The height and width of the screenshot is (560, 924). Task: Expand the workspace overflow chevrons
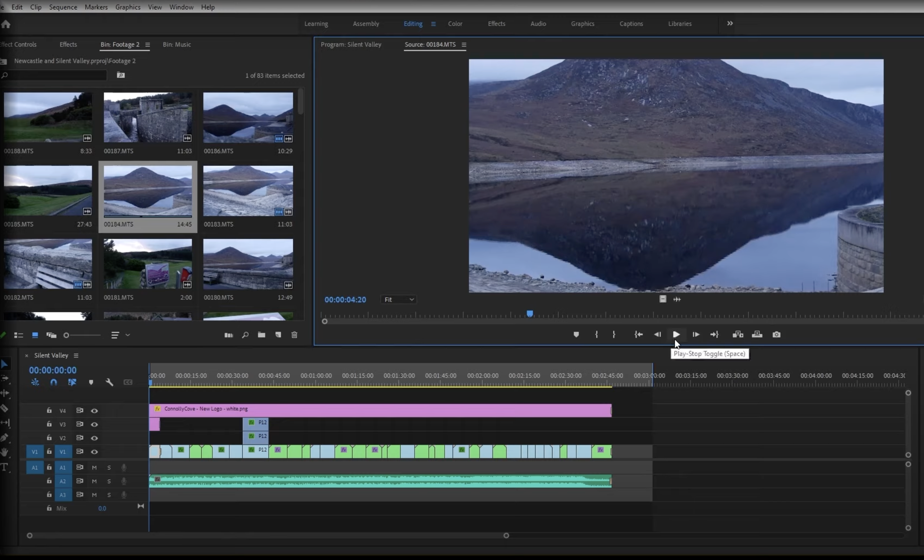point(730,23)
